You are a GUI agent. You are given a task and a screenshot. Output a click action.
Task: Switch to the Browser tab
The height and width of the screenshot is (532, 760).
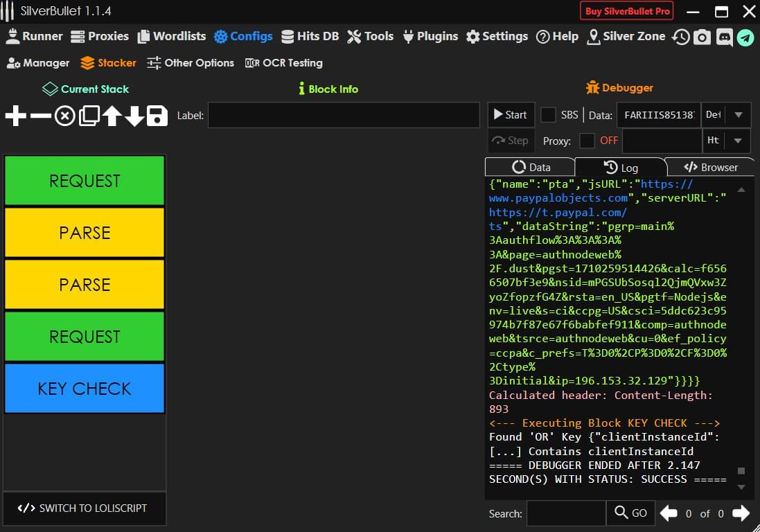point(711,167)
